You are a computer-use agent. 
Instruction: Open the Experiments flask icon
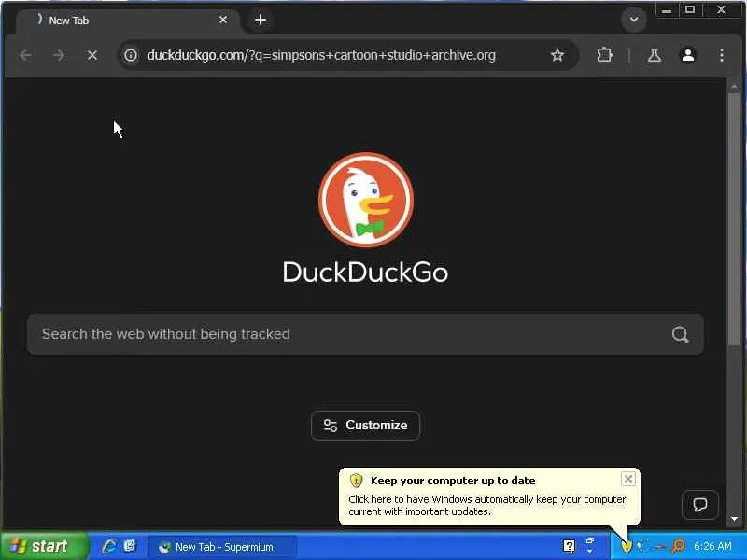click(655, 55)
